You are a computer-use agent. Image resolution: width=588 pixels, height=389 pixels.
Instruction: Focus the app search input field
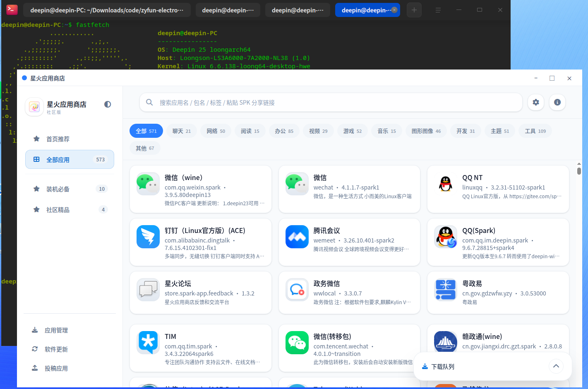click(x=331, y=102)
